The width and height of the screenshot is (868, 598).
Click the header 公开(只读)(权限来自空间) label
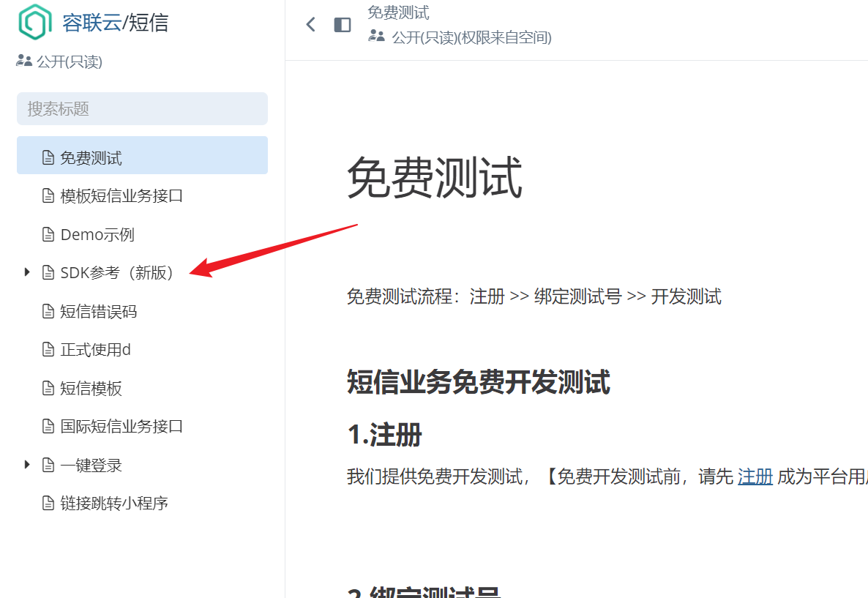tap(471, 37)
